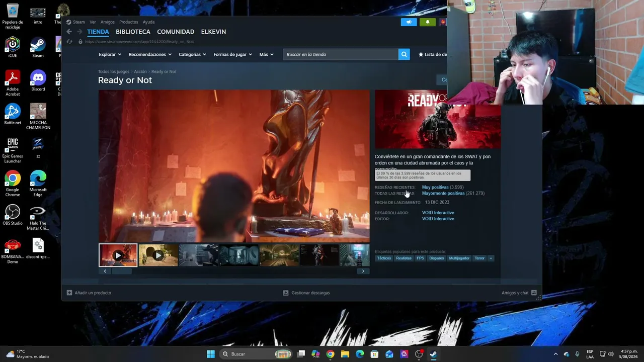This screenshot has width=644, height=362.
Task: Open OBS Studio desktop shortcut
Action: coord(13,215)
